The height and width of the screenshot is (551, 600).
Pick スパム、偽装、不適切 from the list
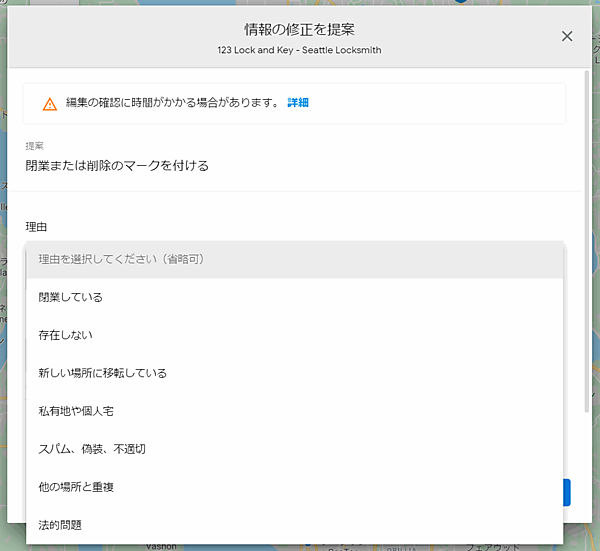pos(92,449)
